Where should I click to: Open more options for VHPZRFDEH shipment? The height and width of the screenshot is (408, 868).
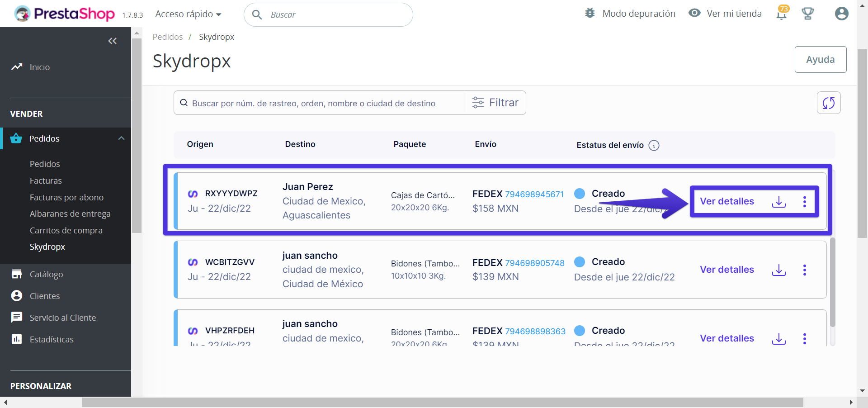(x=805, y=338)
